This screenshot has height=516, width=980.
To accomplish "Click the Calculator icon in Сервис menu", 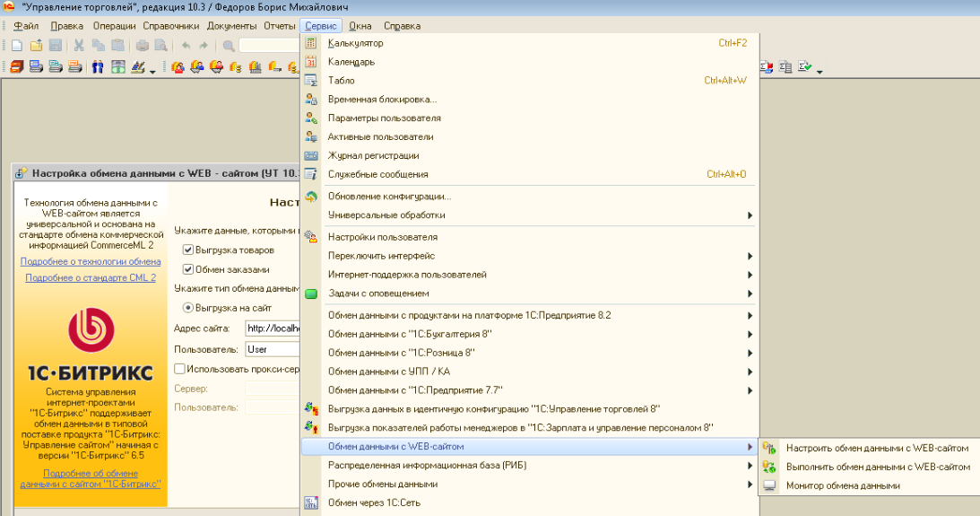I will pyautogui.click(x=311, y=43).
